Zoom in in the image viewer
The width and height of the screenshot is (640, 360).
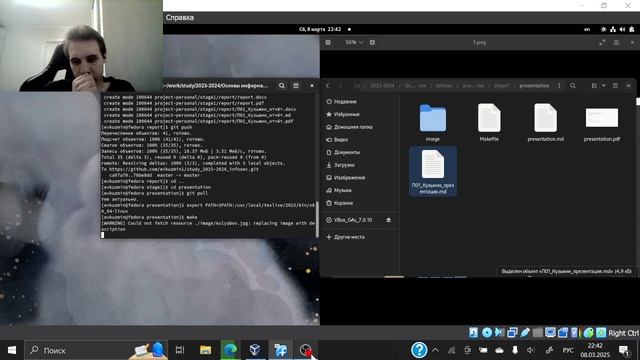[372, 42]
